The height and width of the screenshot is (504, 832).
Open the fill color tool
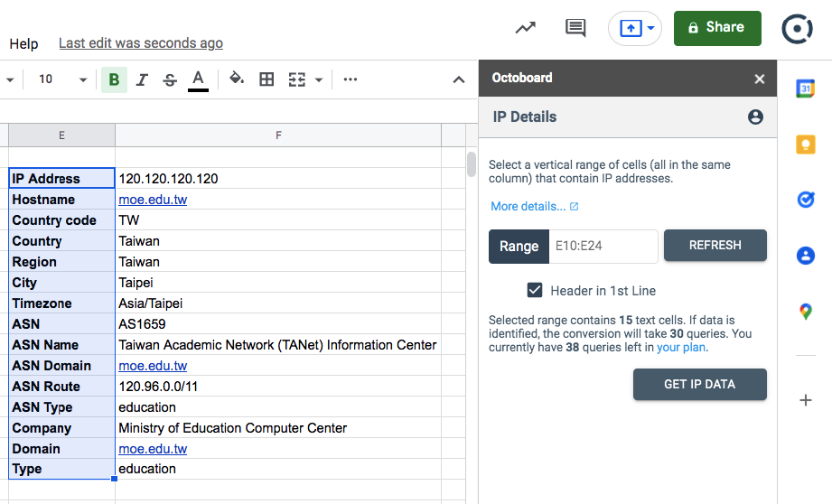237,79
